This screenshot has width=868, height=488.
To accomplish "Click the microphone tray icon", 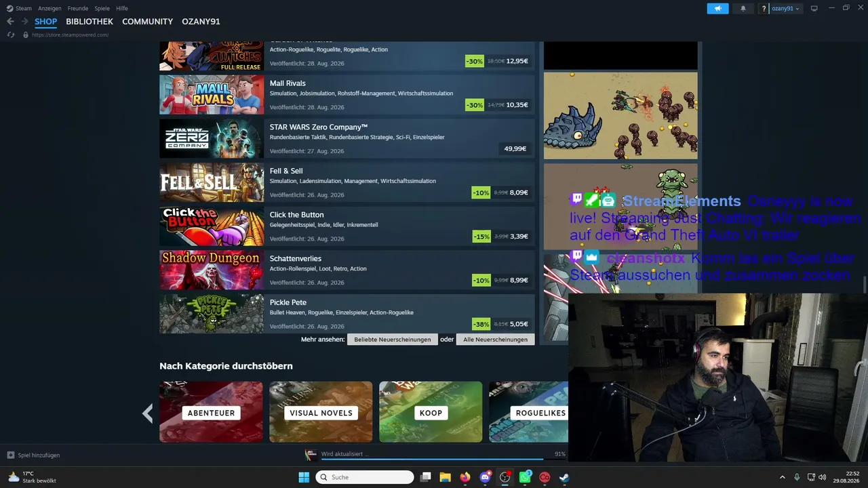I will (x=797, y=477).
